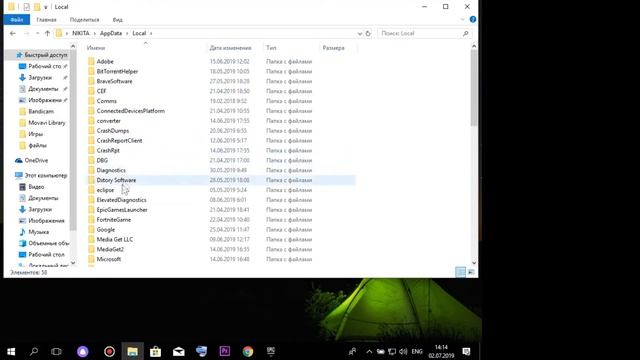Open Explorer help question mark icon
Viewport: 640px width, 360px height.
[x=473, y=19]
